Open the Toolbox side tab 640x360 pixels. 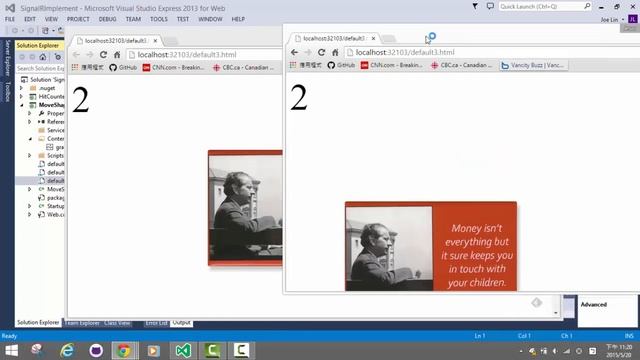[7, 91]
